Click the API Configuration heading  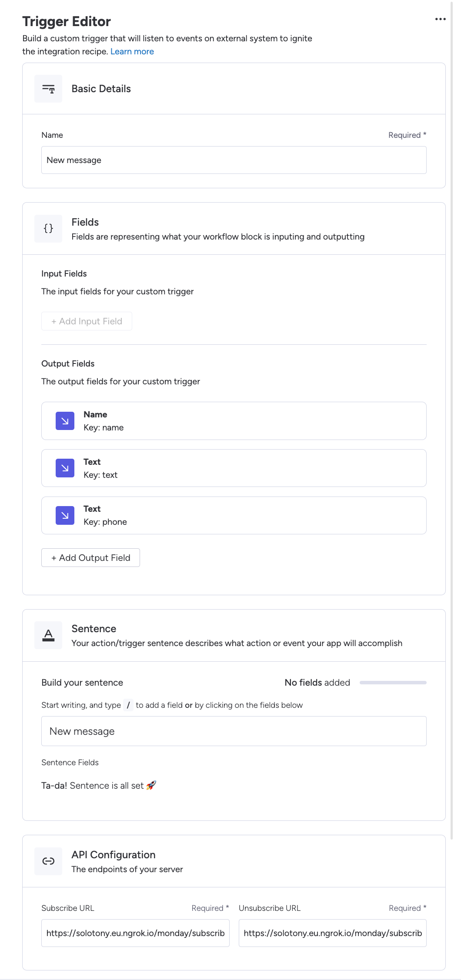114,855
